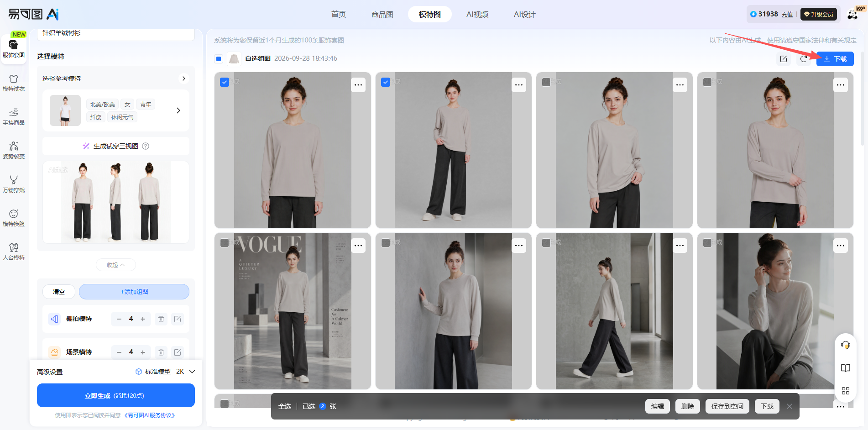Collapse the panel with 收起

coord(116,265)
